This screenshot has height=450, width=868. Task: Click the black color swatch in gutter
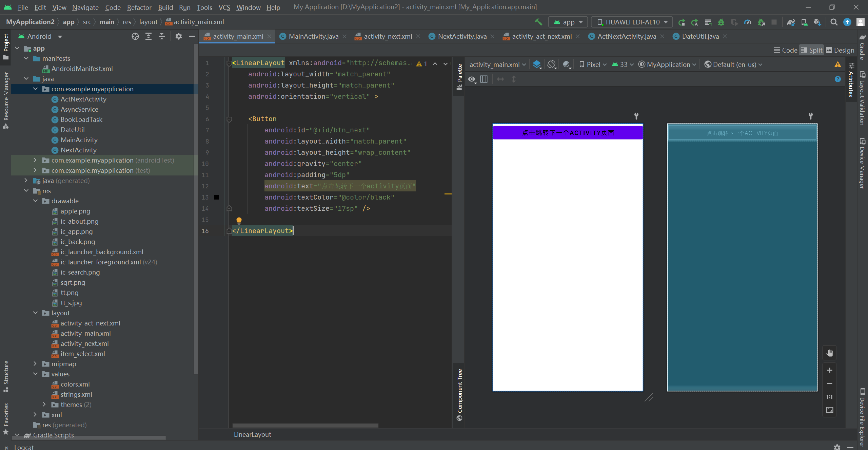point(216,197)
